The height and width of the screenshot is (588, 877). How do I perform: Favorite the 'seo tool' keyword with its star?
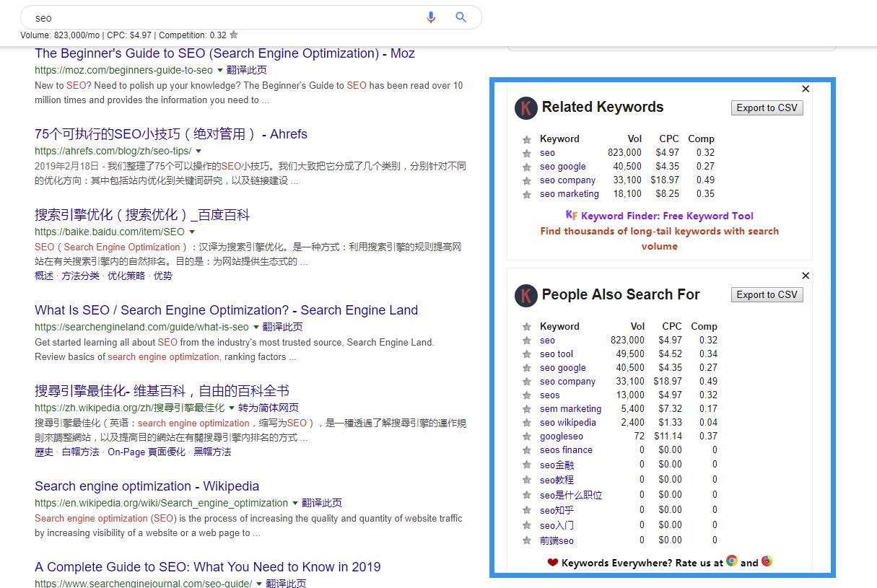coord(528,354)
